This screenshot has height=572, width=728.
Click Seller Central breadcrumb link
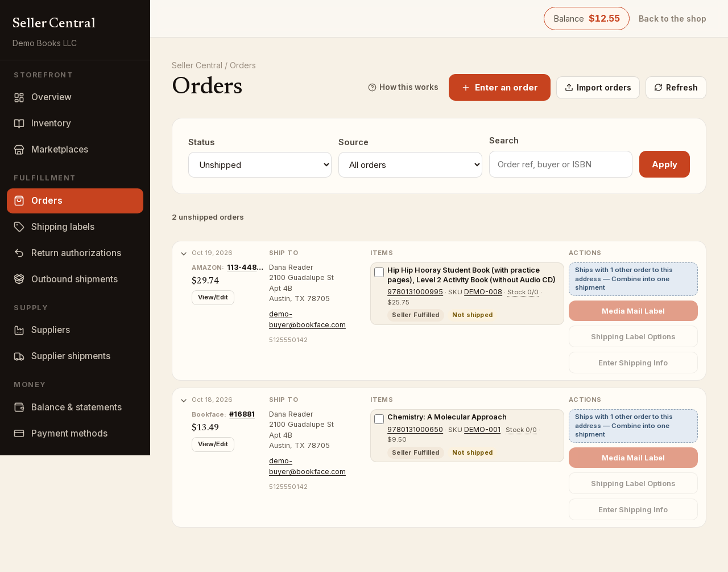(x=197, y=65)
